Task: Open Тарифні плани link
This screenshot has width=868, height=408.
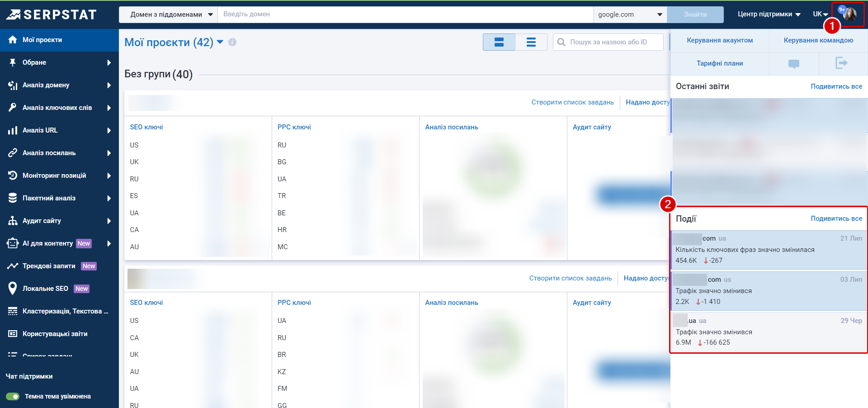Action: click(x=720, y=63)
